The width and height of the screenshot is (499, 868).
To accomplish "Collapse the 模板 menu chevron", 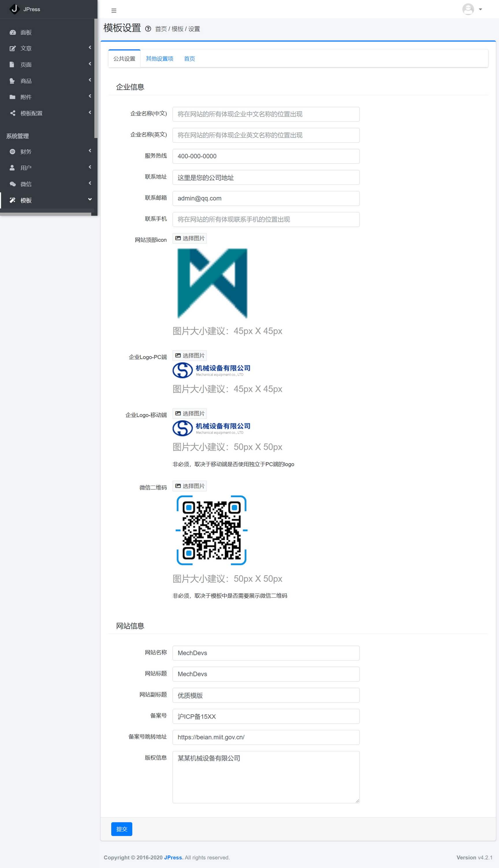I will coord(90,200).
